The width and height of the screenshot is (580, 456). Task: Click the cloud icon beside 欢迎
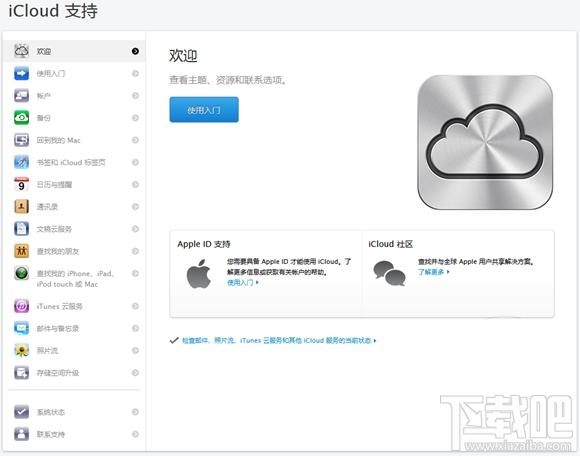(x=21, y=51)
